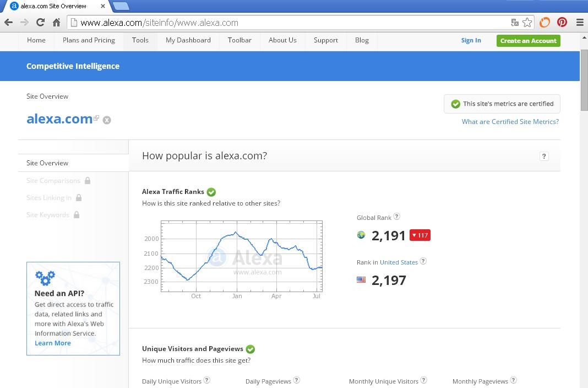Click the help icon next to Monthly Unique Visitors
The image size is (588, 388).
(423, 380)
